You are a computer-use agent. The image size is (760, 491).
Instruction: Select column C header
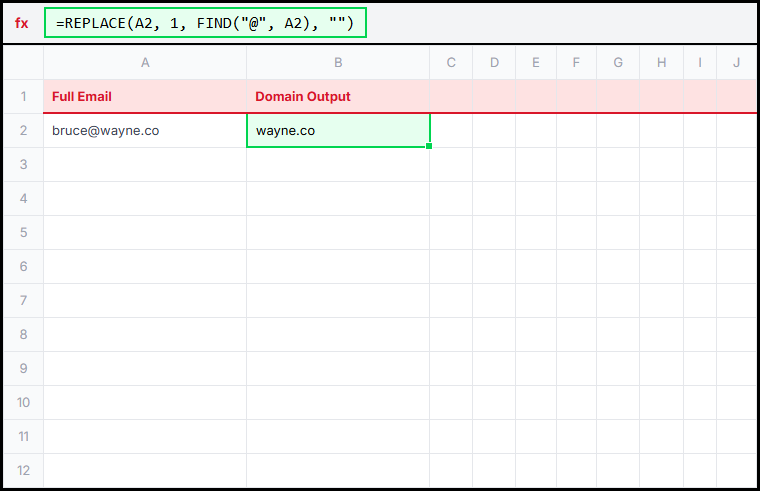click(451, 63)
